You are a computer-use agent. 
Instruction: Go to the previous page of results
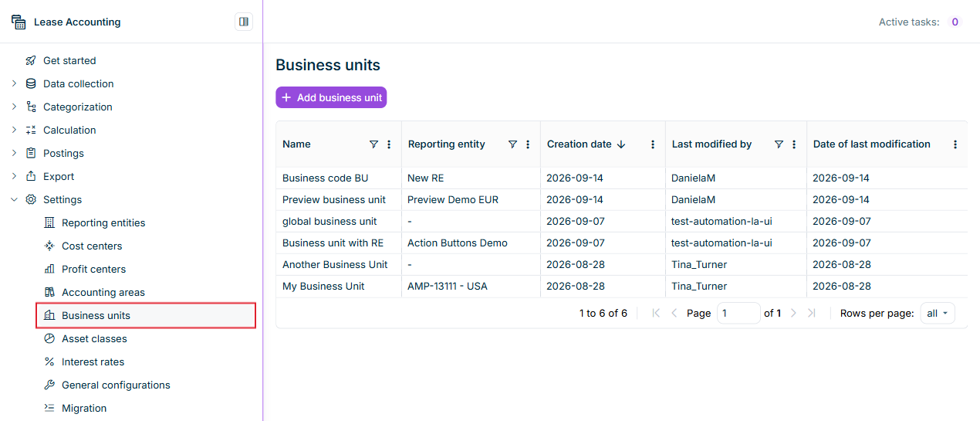(x=674, y=313)
